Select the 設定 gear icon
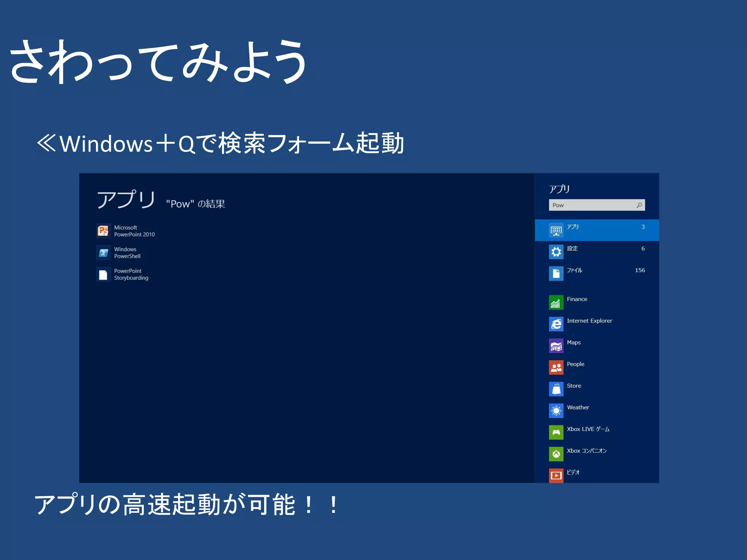Screen dimensions: 747x560 coord(556,252)
